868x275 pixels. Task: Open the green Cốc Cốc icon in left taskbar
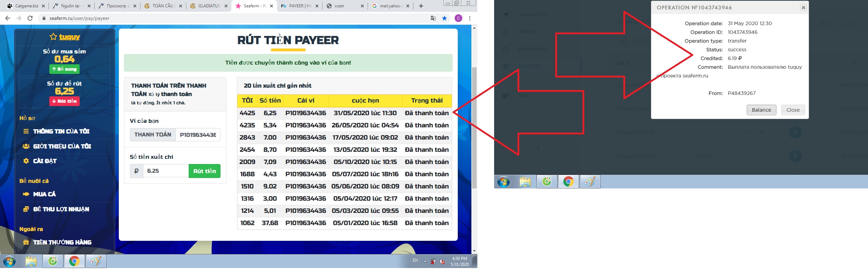(53, 261)
